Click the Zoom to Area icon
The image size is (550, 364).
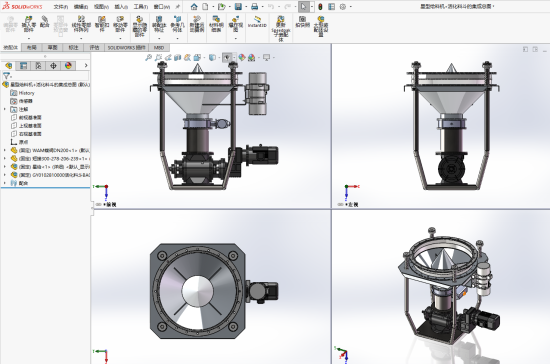158,57
